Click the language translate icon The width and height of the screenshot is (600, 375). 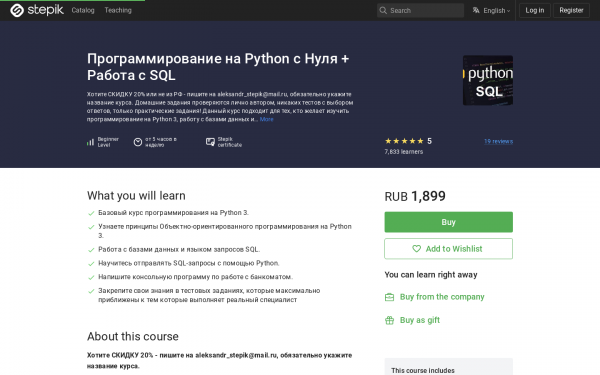(x=476, y=10)
